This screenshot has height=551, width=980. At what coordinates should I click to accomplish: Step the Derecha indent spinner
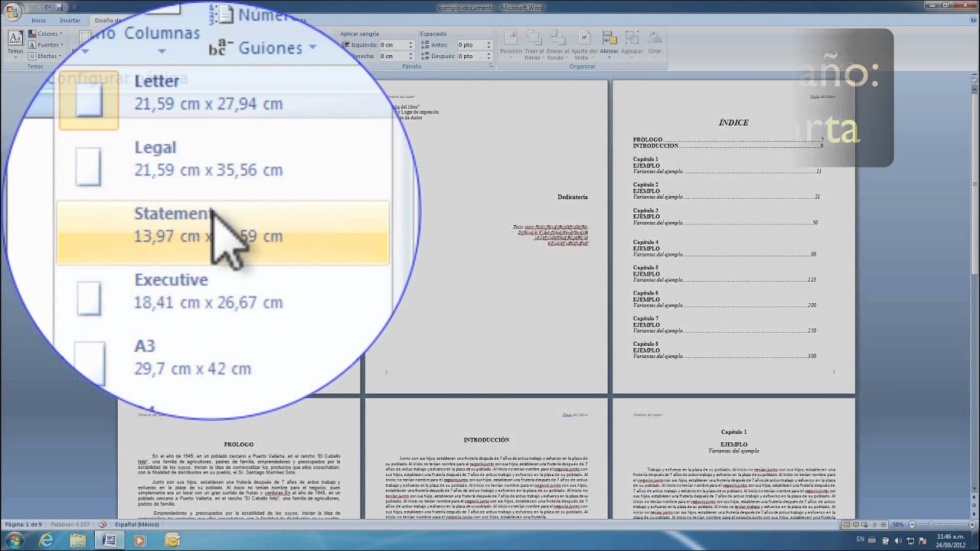411,56
